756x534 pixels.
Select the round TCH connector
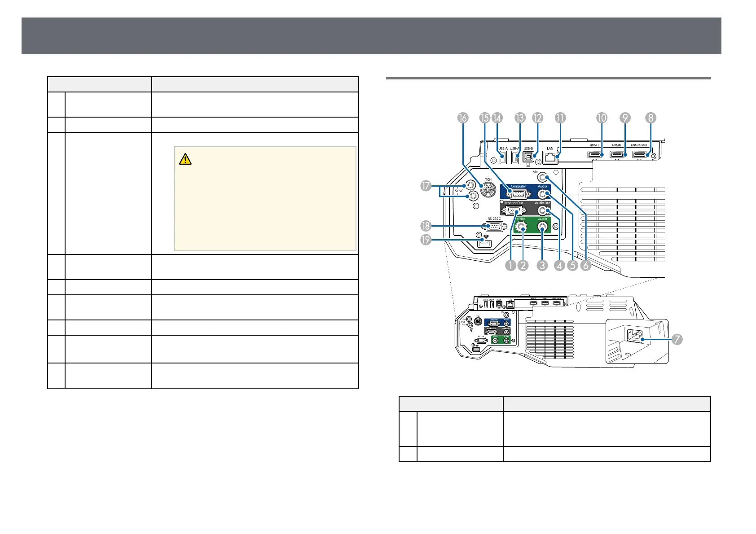pyautogui.click(x=488, y=190)
